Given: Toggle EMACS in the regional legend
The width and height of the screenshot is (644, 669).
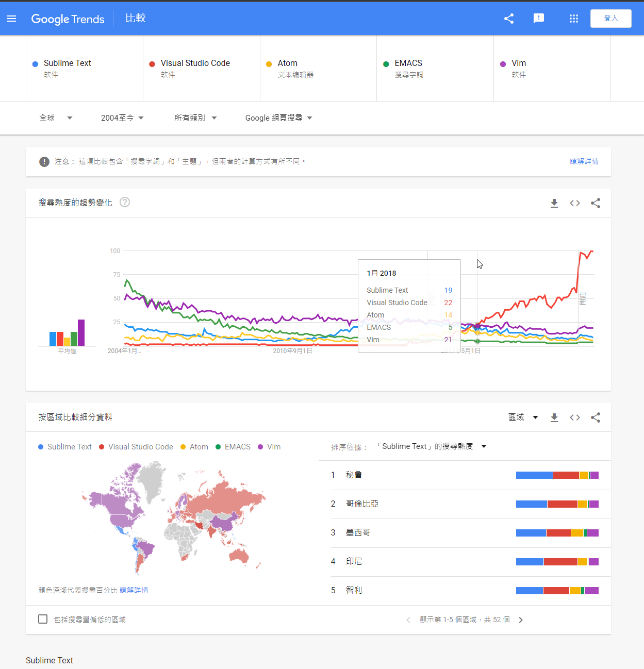Looking at the screenshot, I should [x=233, y=446].
